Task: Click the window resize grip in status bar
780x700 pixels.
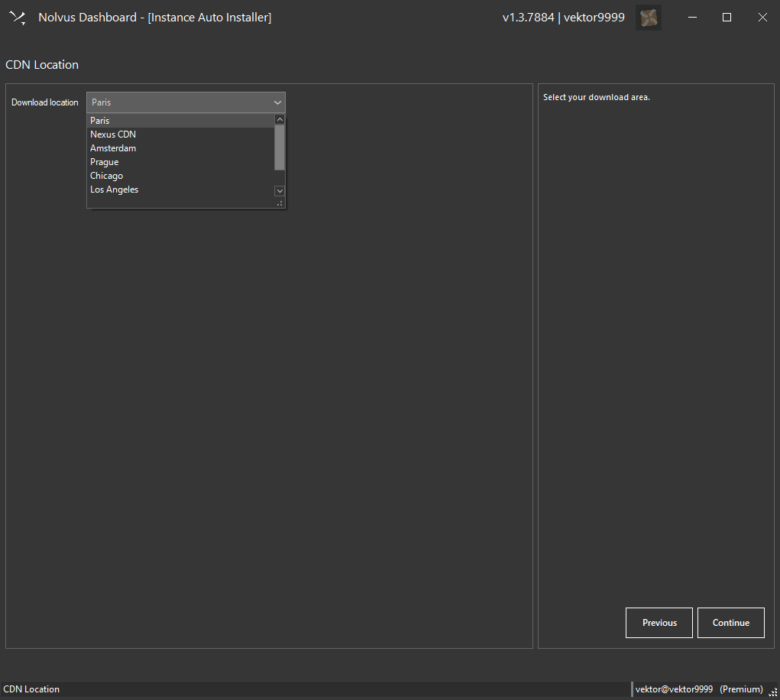Action: coord(773,692)
